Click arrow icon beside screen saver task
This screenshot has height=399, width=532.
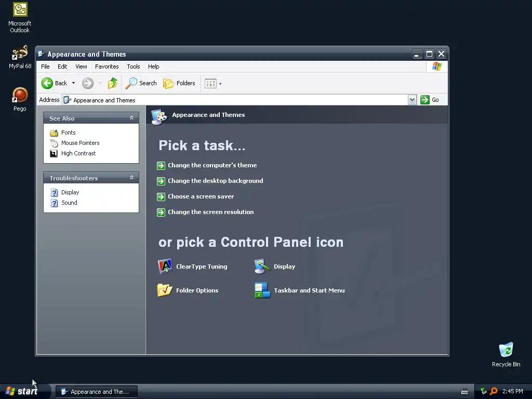coord(161,197)
